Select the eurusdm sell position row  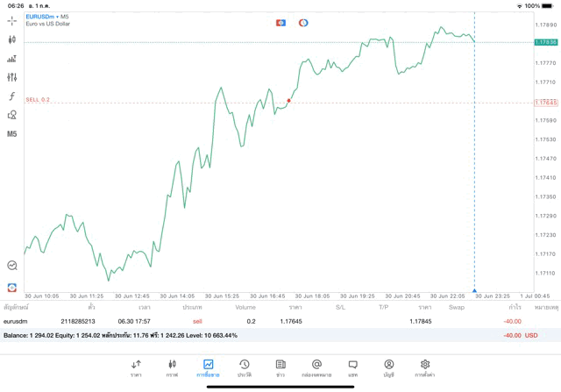point(263,321)
